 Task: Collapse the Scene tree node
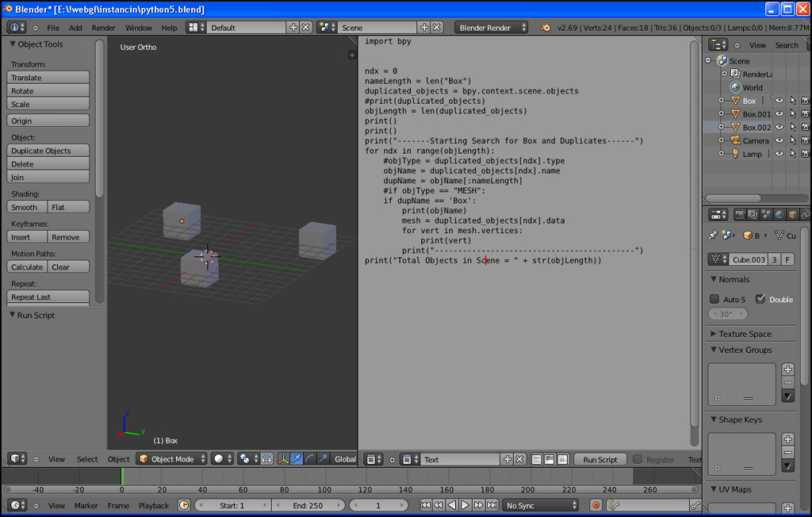tap(708, 60)
